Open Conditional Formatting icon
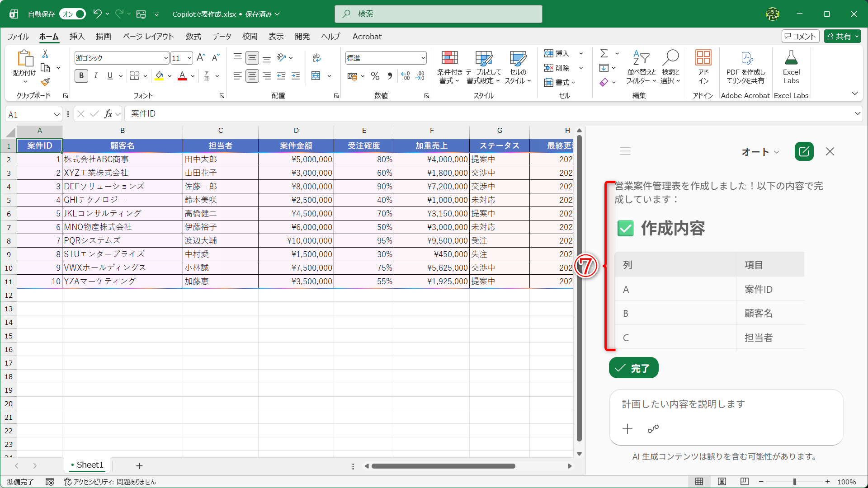The width and height of the screenshot is (868, 488). coord(449,58)
